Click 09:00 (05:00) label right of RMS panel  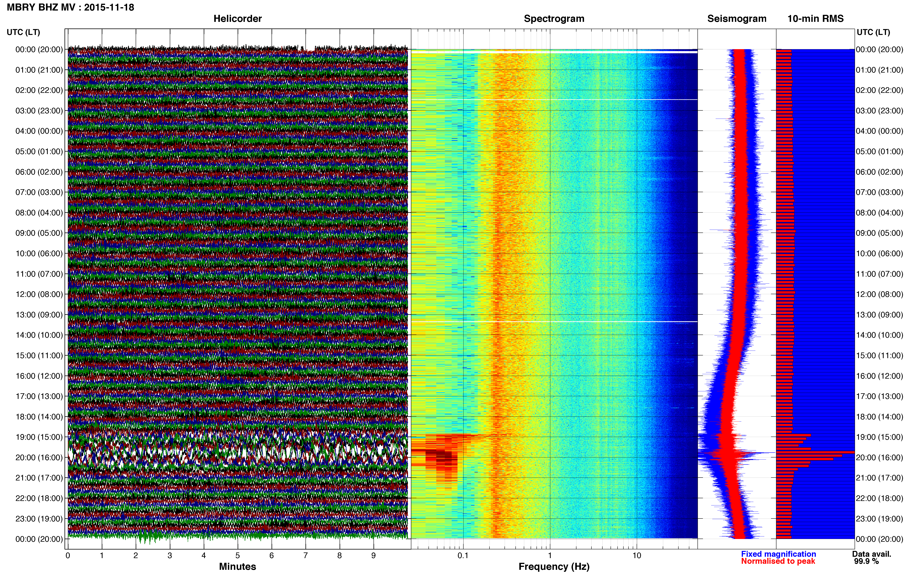(x=879, y=233)
